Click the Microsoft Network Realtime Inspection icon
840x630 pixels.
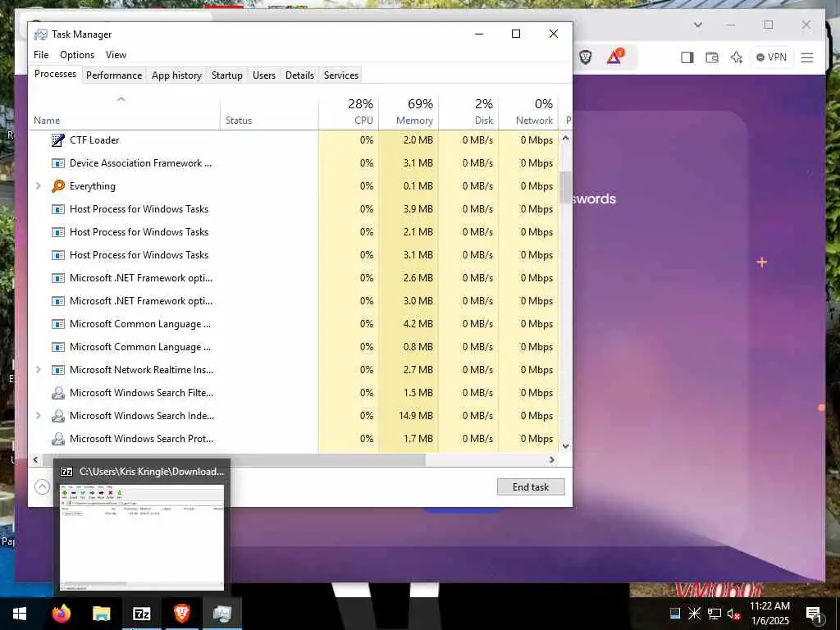(x=58, y=370)
